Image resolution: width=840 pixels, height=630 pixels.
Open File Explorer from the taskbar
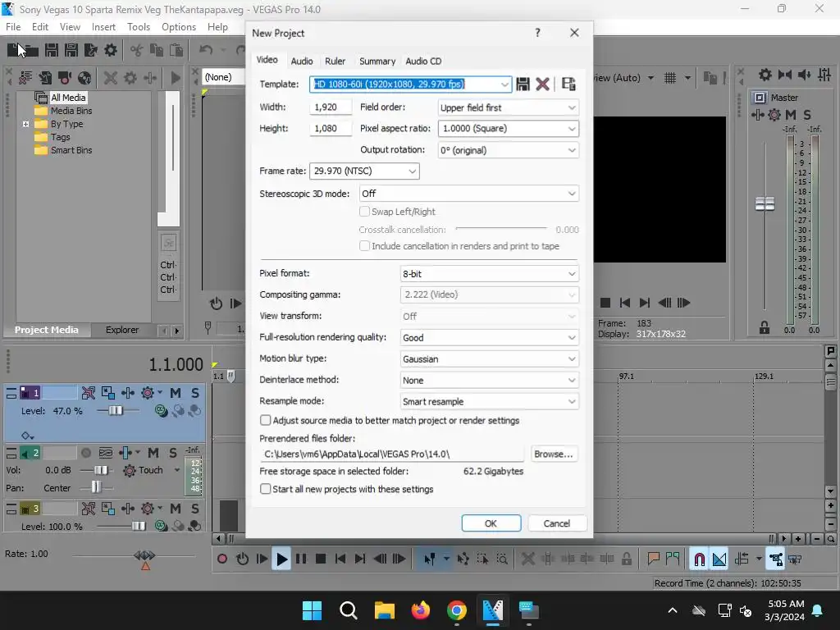[384, 610]
